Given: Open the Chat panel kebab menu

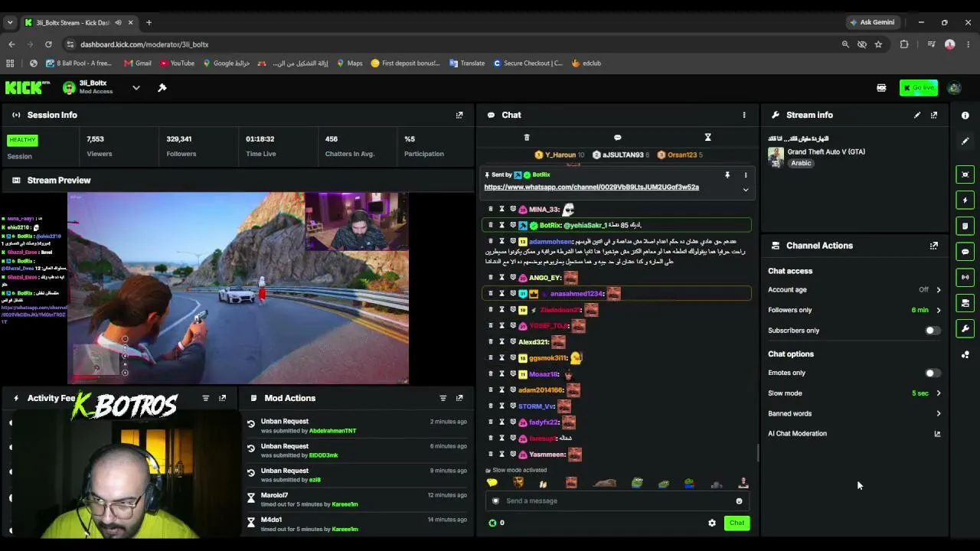Looking at the screenshot, I should coord(744,115).
